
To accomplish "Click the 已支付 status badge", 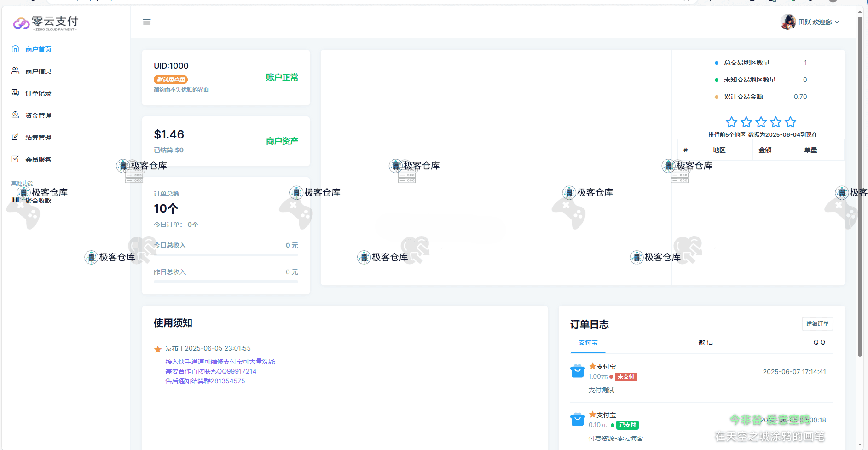I will (627, 425).
